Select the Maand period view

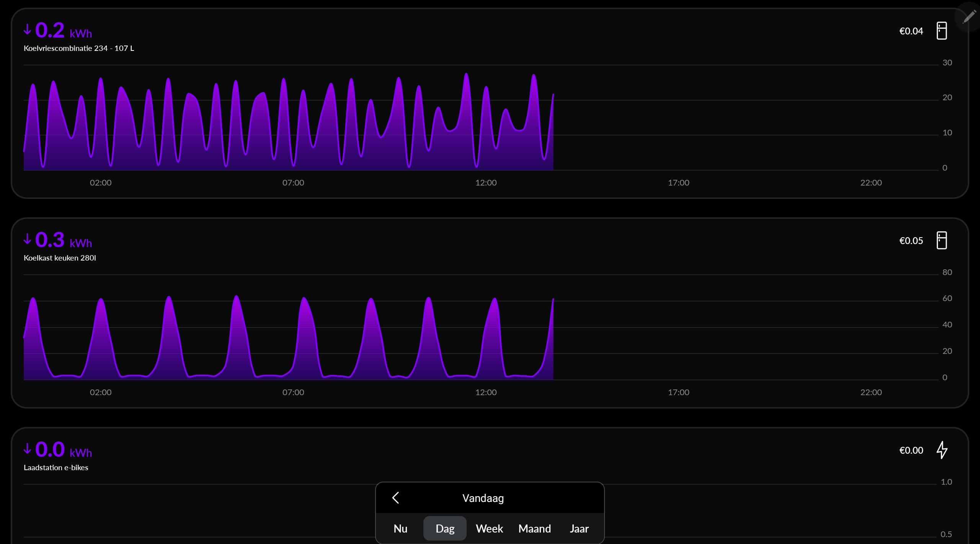(534, 528)
